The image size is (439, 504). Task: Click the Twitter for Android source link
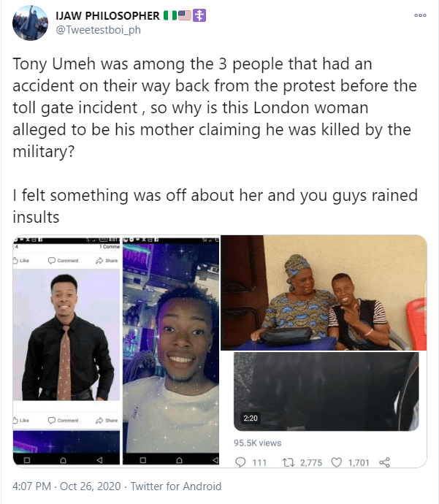[x=176, y=486]
